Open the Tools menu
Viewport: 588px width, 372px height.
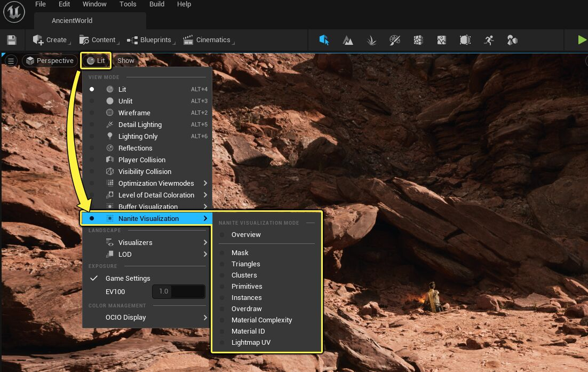click(x=128, y=4)
